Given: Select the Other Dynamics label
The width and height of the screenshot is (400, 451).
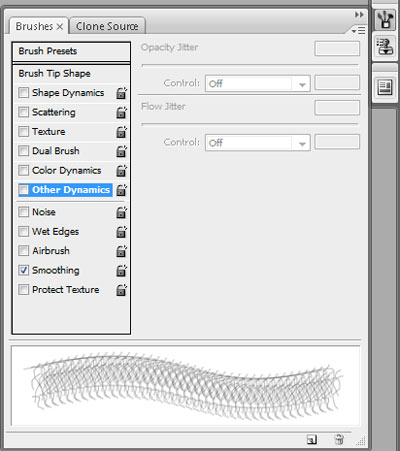Looking at the screenshot, I should point(71,190).
